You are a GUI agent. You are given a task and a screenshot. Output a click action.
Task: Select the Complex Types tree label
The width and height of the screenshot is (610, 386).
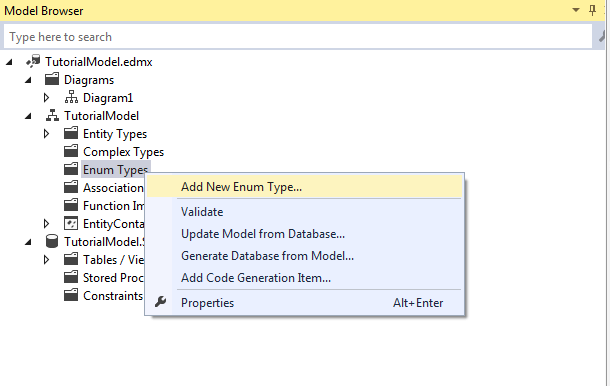pyautogui.click(x=123, y=152)
